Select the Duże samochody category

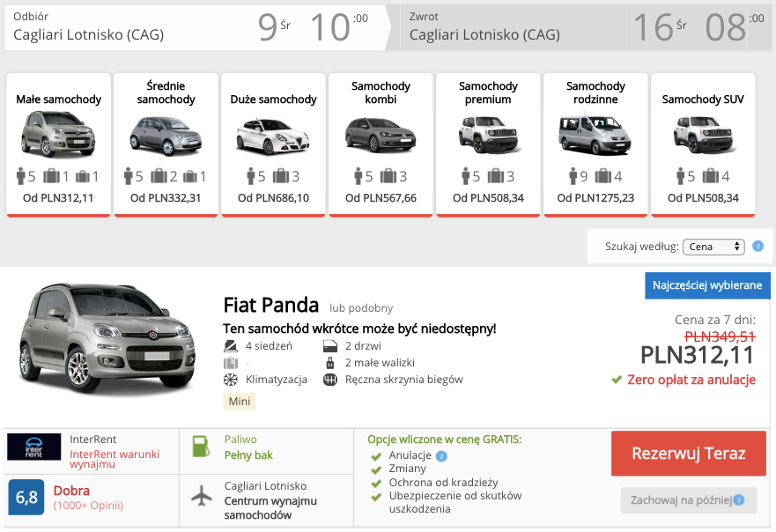click(273, 145)
